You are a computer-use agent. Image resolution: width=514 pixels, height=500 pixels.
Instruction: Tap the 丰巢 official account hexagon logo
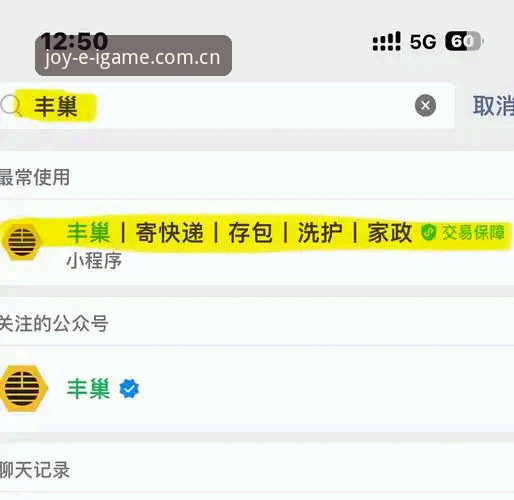click(x=24, y=389)
